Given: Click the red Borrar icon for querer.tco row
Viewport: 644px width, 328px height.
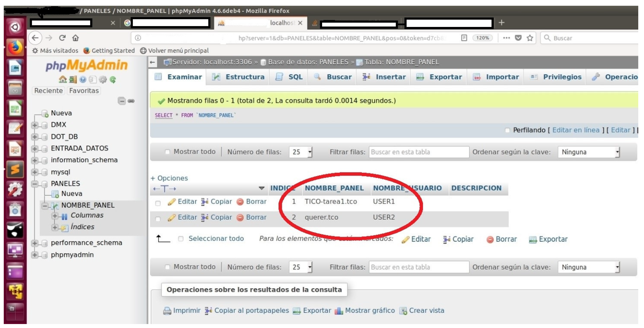Looking at the screenshot, I should tap(240, 218).
